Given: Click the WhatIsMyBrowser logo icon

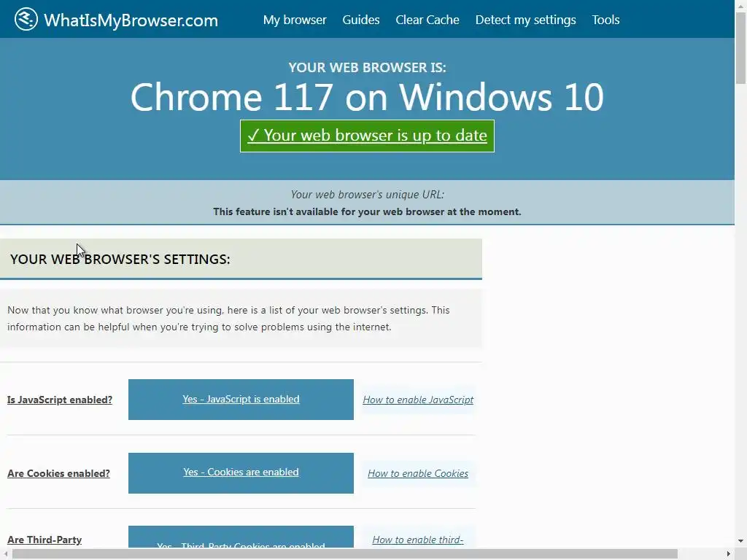Looking at the screenshot, I should 26,20.
